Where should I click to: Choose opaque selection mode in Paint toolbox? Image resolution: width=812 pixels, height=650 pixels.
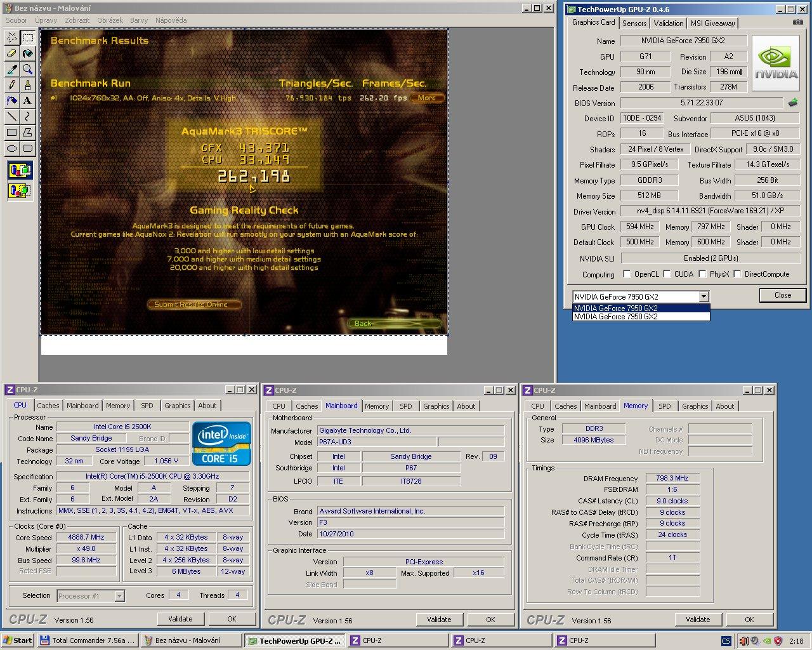[x=20, y=170]
